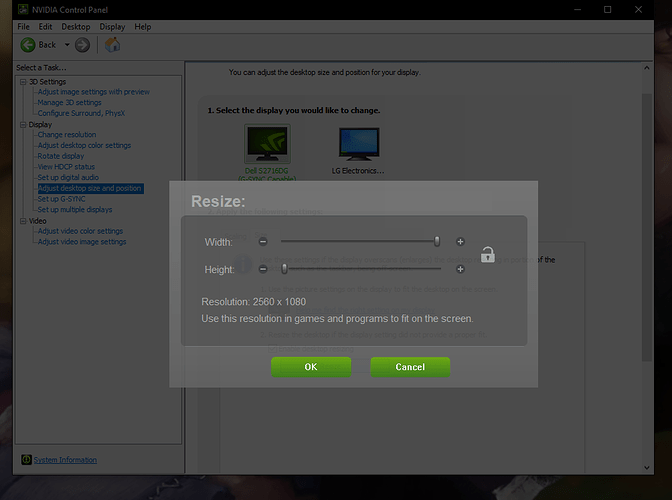
Task: Decrease Width with the minus icon
Action: 263,242
